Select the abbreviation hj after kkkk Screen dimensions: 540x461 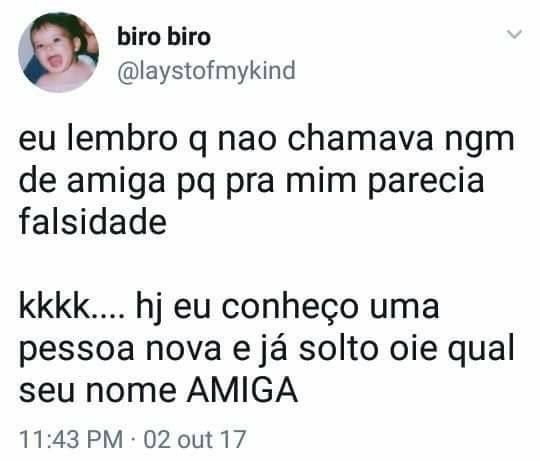(149, 308)
